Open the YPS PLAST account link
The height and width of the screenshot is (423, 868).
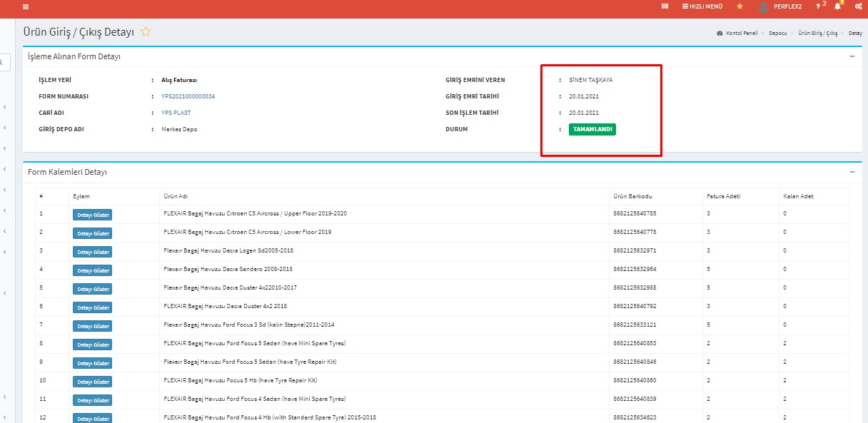176,113
